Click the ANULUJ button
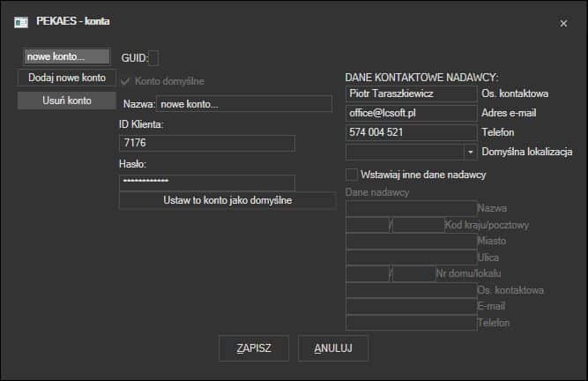Image resolution: width=588 pixels, height=381 pixels. point(333,348)
